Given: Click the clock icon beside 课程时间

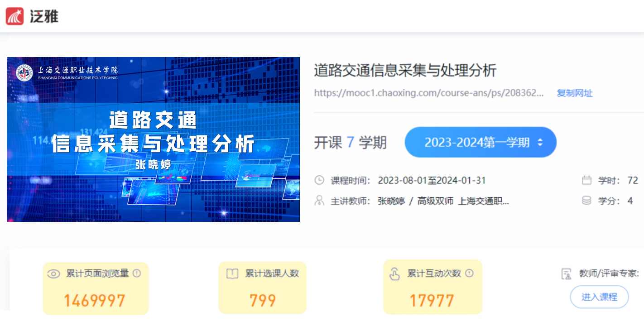Looking at the screenshot, I should point(319,180).
